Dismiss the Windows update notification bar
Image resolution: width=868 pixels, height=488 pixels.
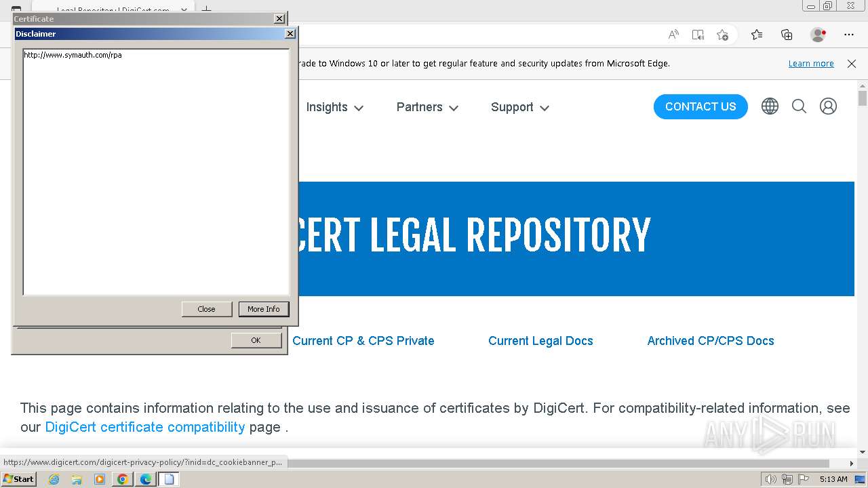(x=852, y=64)
